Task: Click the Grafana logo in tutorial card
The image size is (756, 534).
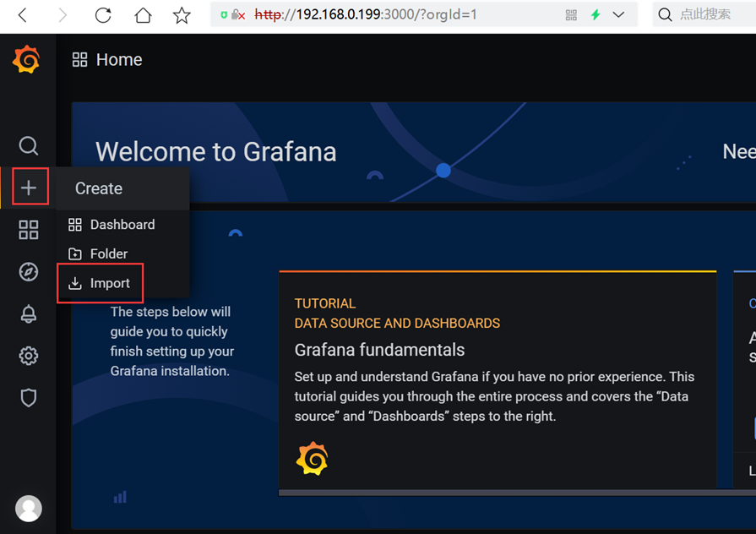Action: (312, 458)
